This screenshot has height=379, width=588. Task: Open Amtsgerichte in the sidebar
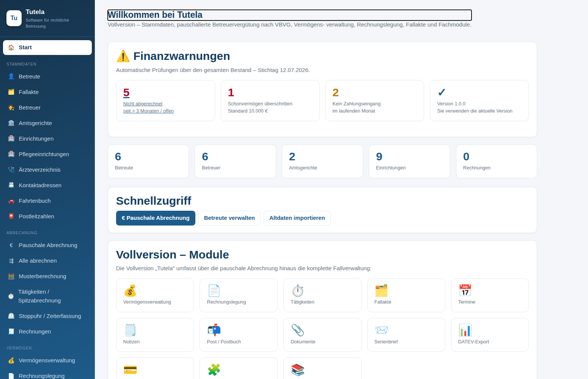[x=47, y=123]
